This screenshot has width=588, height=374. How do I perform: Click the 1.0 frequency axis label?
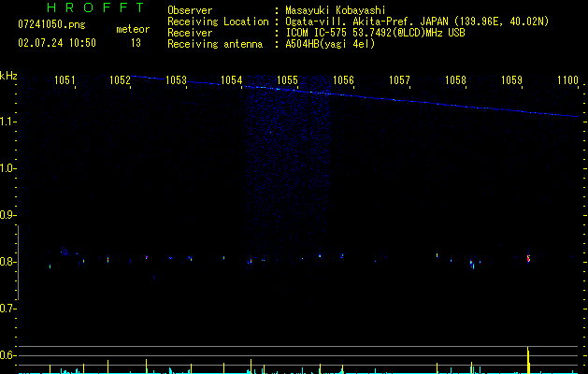click(x=7, y=168)
